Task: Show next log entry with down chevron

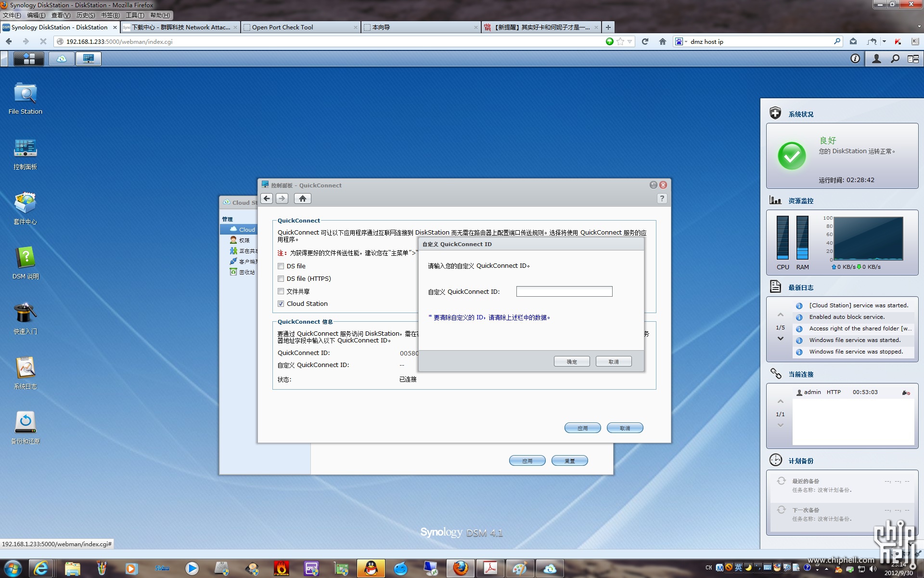Action: coord(781,339)
